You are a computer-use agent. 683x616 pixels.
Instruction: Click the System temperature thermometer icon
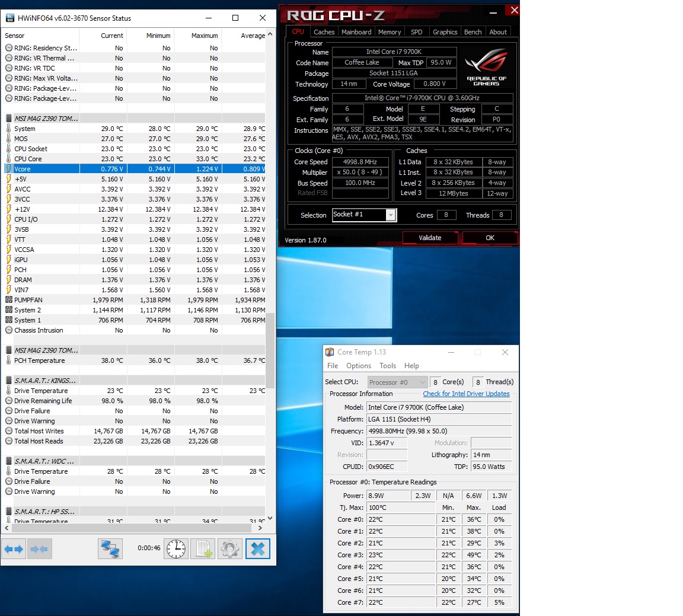[x=8, y=129]
